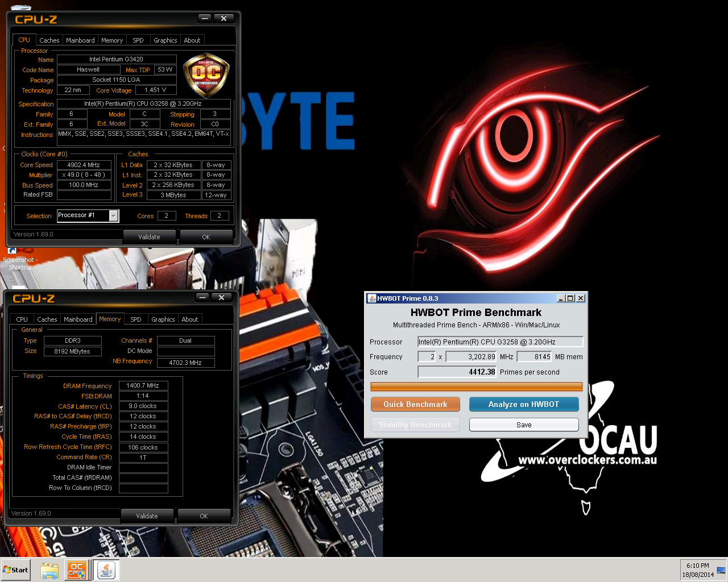Click the Processor field in HWBOT Prime
Viewport: 728px width, 582px height.
(x=500, y=342)
